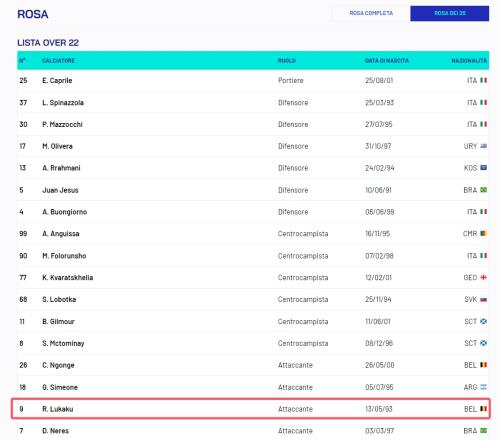Image resolution: width=500 pixels, height=440 pixels.
Task: Click the Slovakia flag beside S. Lobotka
Action: tap(483, 299)
